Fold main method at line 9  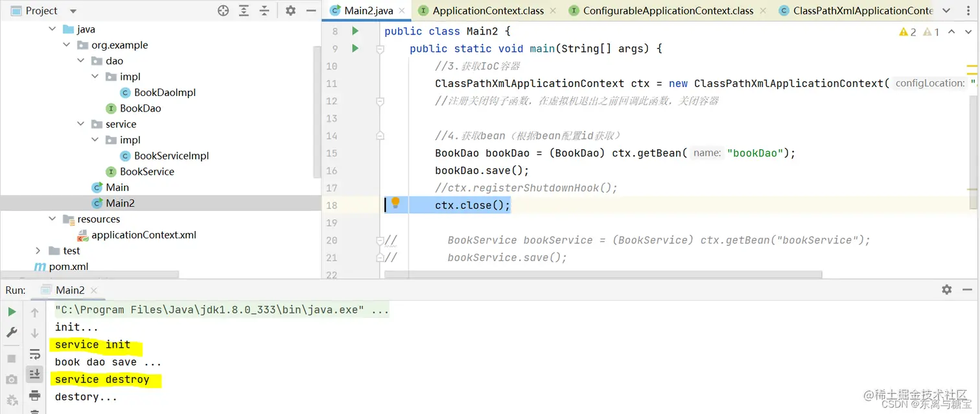[x=380, y=49]
